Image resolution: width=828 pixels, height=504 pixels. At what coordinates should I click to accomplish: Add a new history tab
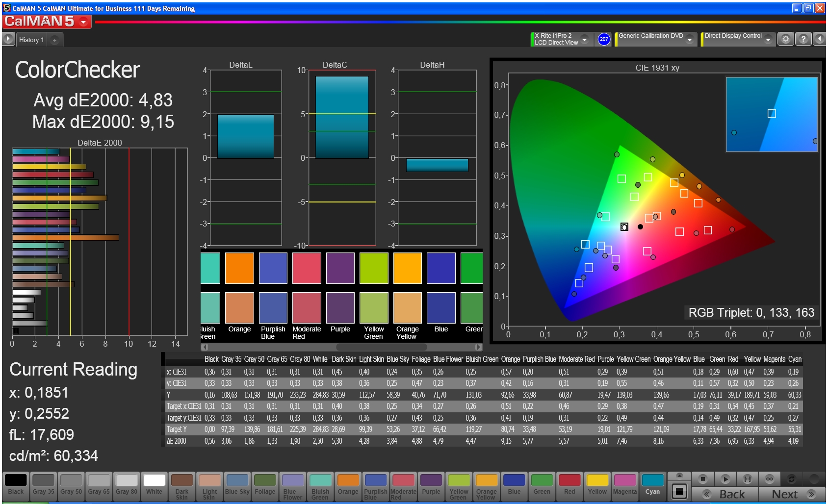pyautogui.click(x=54, y=40)
